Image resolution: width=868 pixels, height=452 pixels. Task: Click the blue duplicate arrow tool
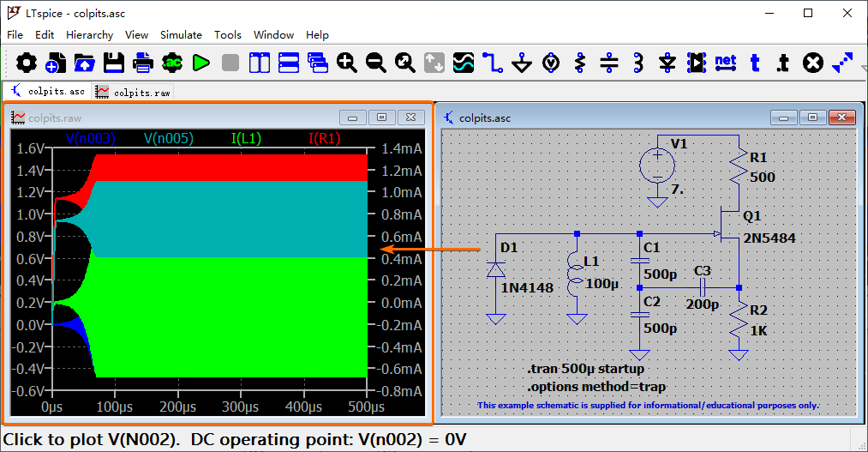coord(842,63)
